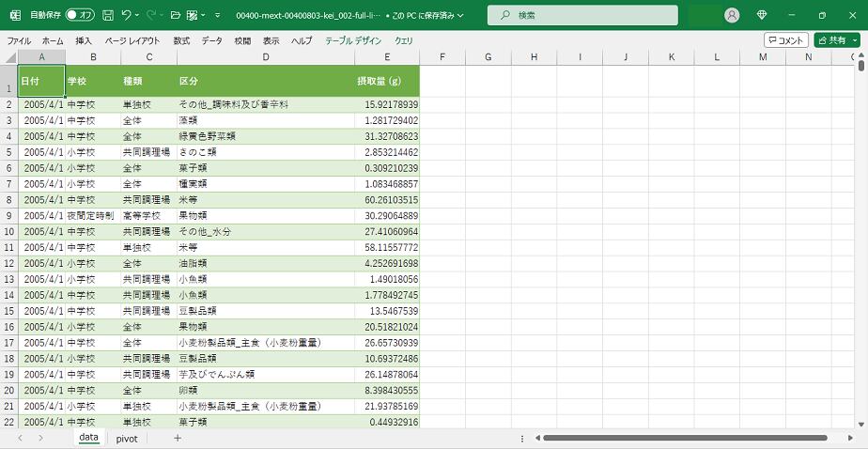Open the user account profile icon
This screenshot has width=868, height=449.
[x=732, y=15]
